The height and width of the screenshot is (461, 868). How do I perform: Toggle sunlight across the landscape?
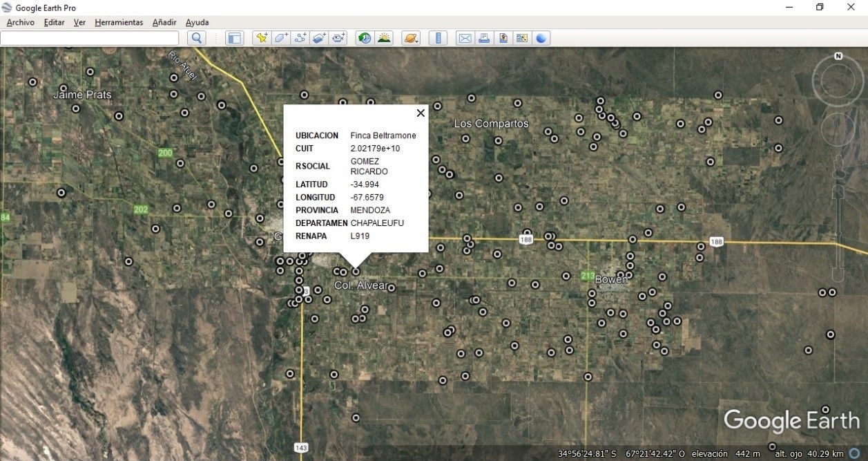384,38
